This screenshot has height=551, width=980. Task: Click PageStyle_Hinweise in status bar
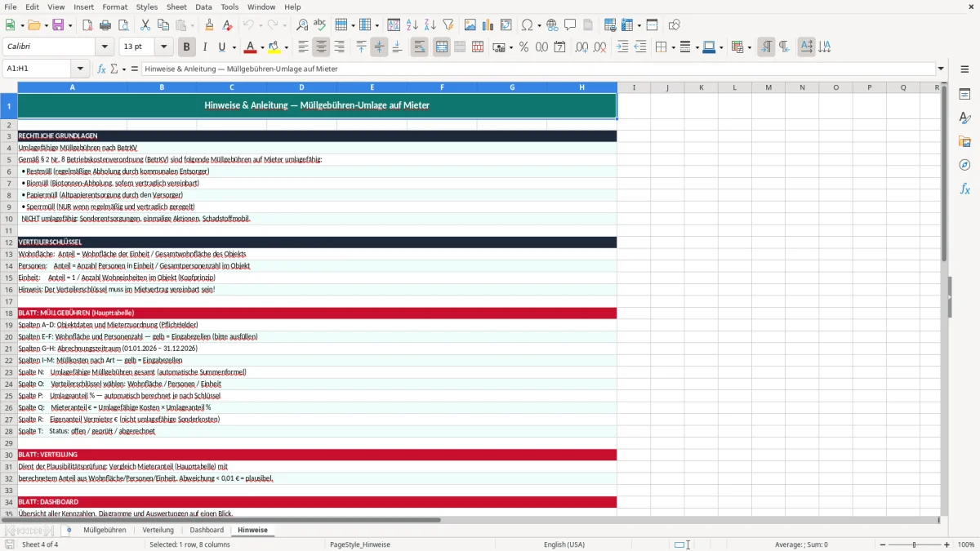point(360,544)
